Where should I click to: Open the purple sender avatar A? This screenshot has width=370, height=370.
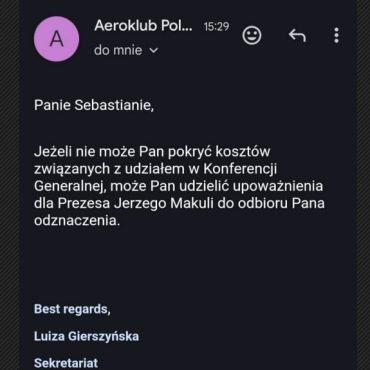[56, 39]
